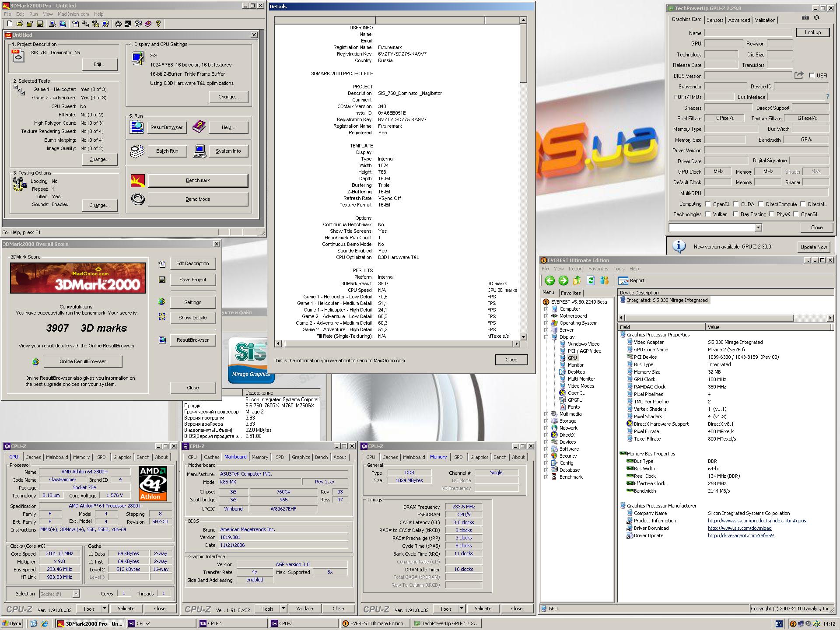Expand Motherboard node in EVEREST tree

point(546,316)
